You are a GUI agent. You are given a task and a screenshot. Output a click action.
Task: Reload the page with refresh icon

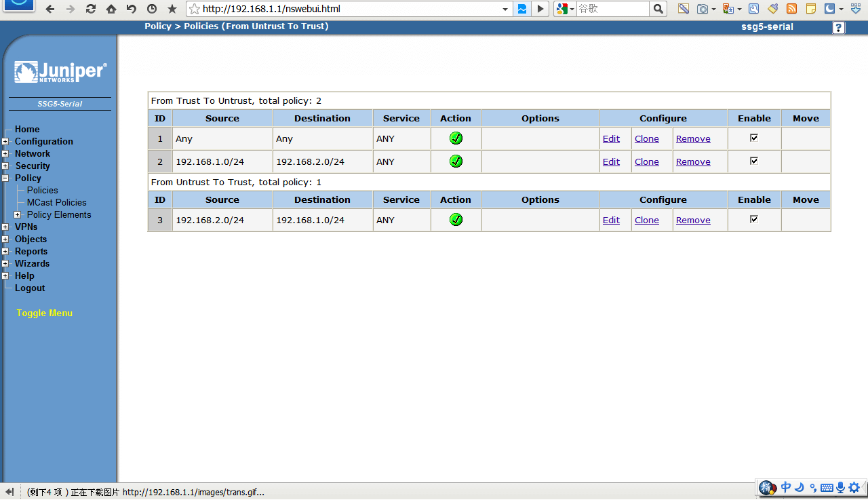point(91,9)
